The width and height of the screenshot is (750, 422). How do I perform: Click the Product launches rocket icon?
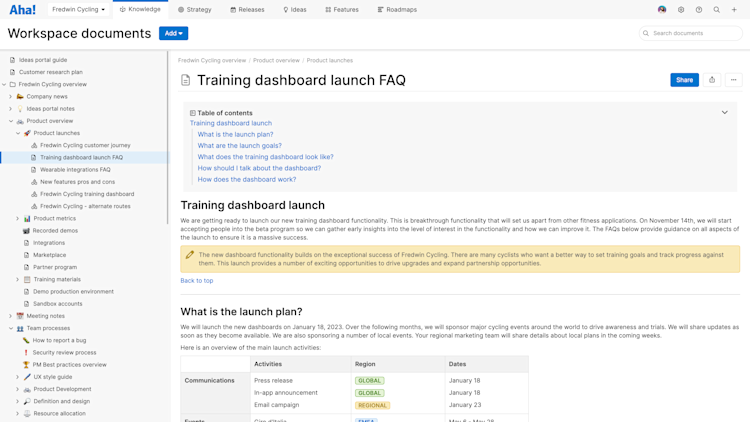pyautogui.click(x=27, y=133)
